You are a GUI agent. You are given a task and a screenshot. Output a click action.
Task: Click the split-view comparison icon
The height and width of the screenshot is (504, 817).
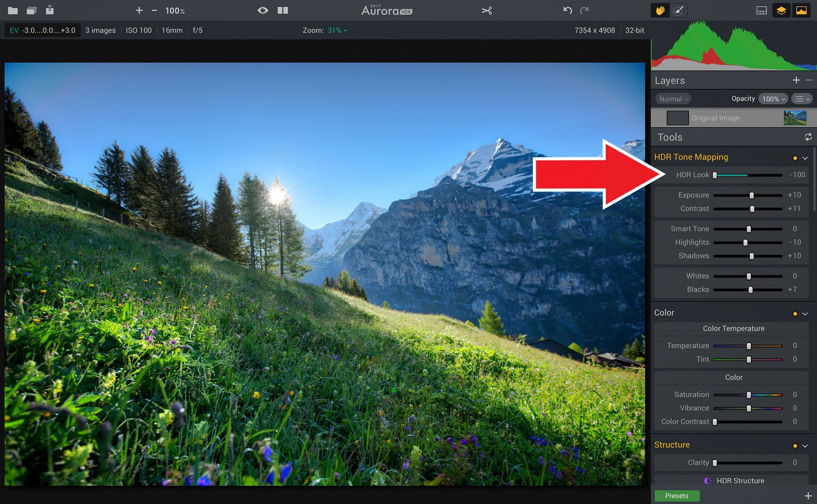(282, 10)
